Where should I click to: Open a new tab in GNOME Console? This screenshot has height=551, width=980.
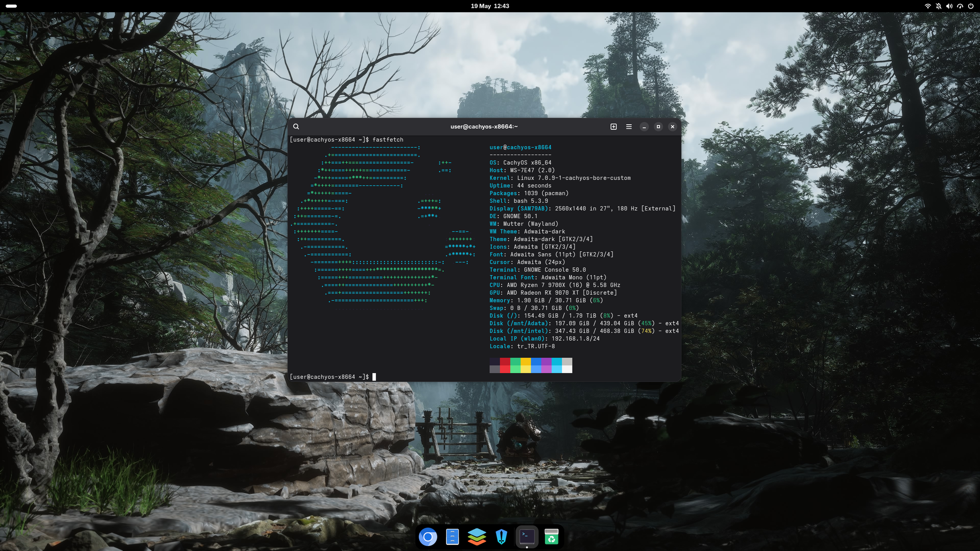[x=613, y=127]
